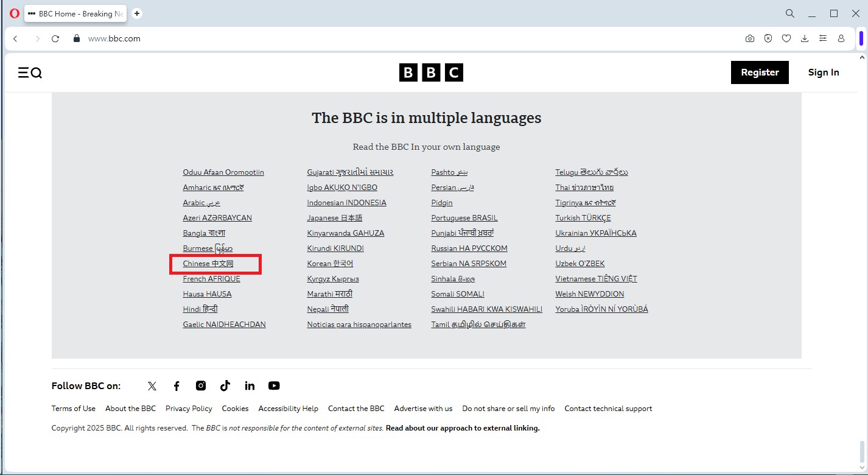Viewport: 868px width, 475px height.
Task: Open Oduu Afaan Oromootiin link
Action: (223, 172)
